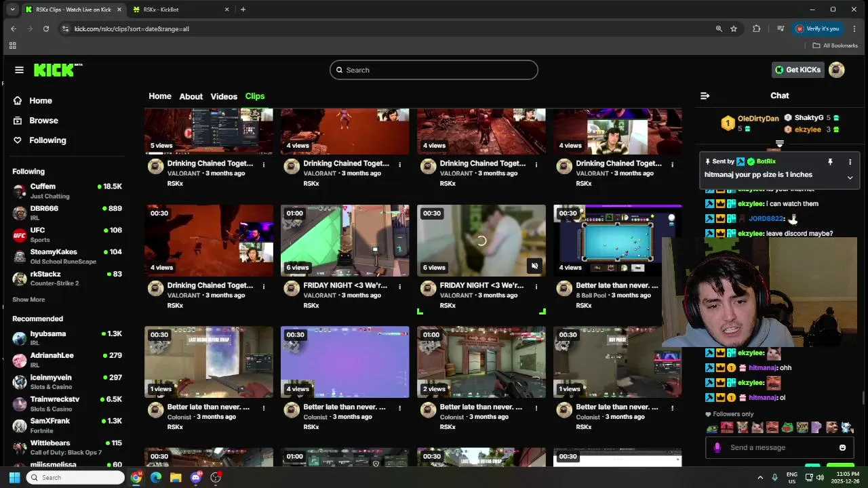Focus the Kick search box
868x488 pixels.
[x=434, y=70]
